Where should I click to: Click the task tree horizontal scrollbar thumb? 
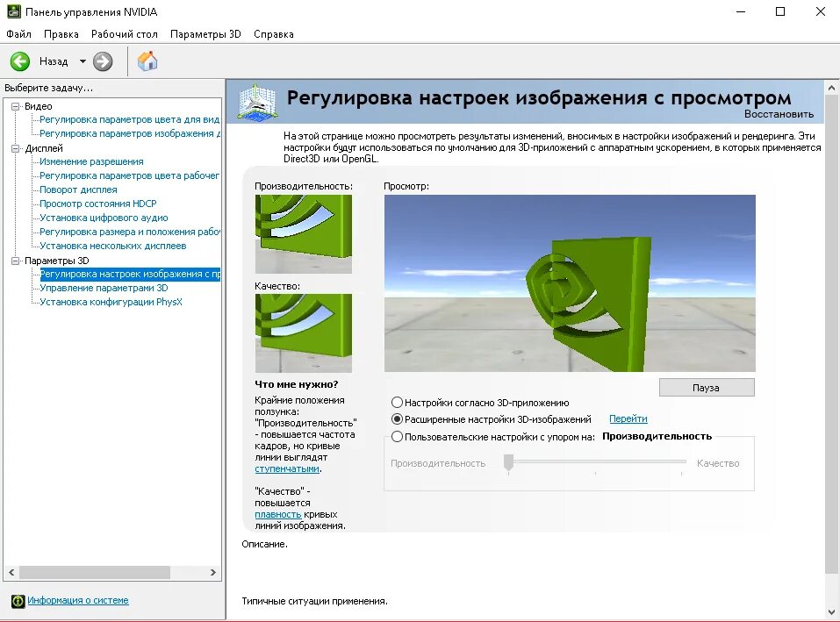pyautogui.click(x=95, y=572)
